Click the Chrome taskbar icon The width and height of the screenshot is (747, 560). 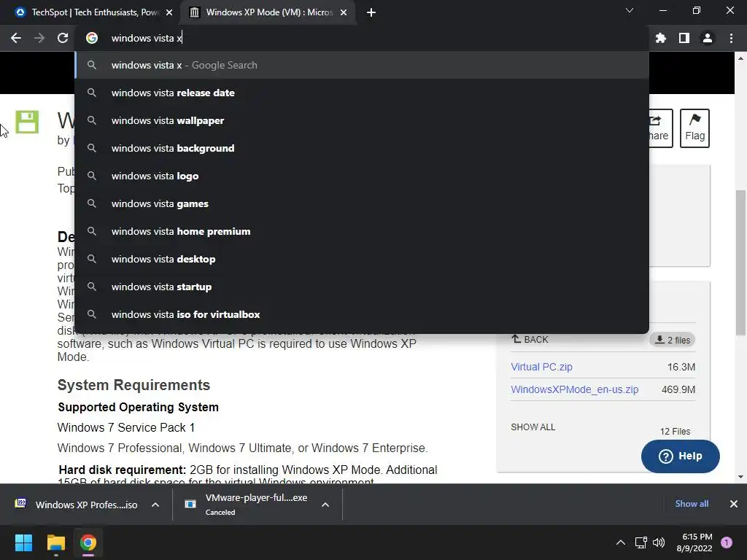click(x=88, y=542)
